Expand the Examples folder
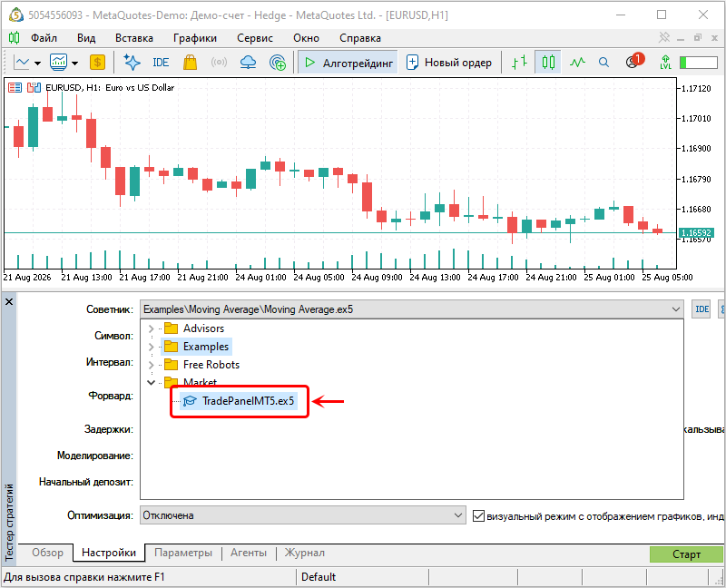The height and width of the screenshot is (588, 726). coord(151,347)
